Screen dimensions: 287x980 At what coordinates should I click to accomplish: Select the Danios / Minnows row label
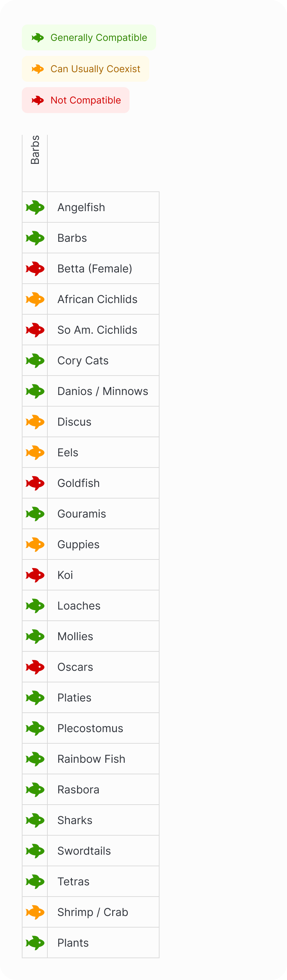pos(102,391)
